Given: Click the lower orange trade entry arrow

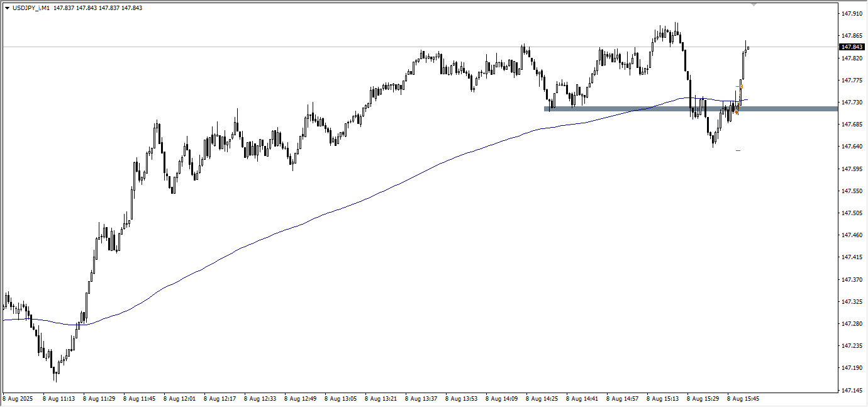Looking at the screenshot, I should (x=737, y=112).
